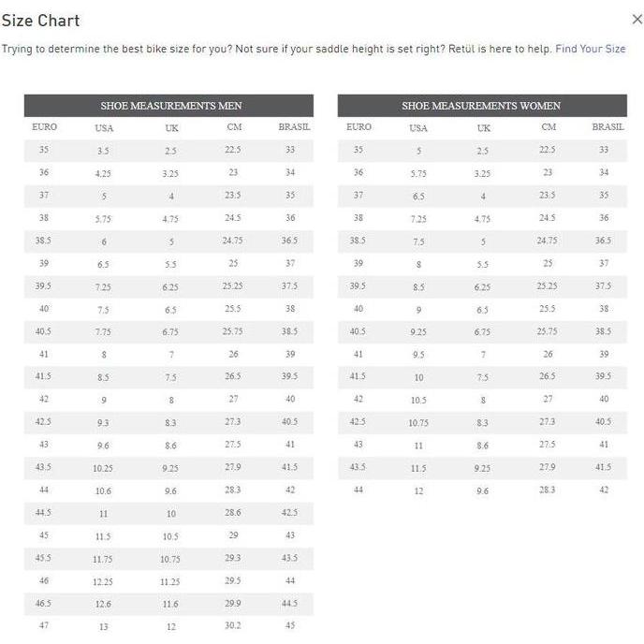Viewport: 644px width, 644px height.
Task: Click the EURO column header in men's table
Action: 44,127
